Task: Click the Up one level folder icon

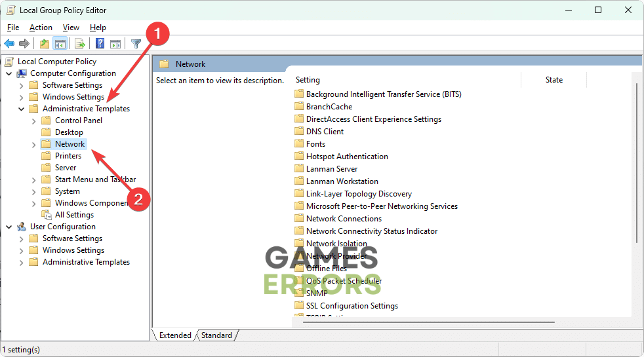Action: click(44, 44)
